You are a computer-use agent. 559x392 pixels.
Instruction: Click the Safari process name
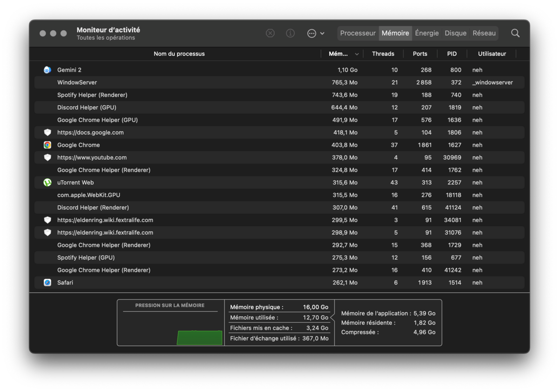[65, 283]
